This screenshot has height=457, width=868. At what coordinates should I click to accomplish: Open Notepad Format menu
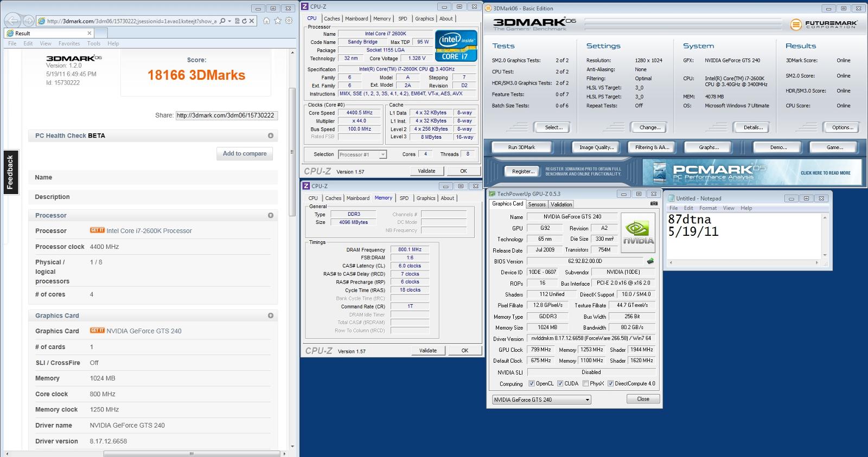click(x=708, y=208)
